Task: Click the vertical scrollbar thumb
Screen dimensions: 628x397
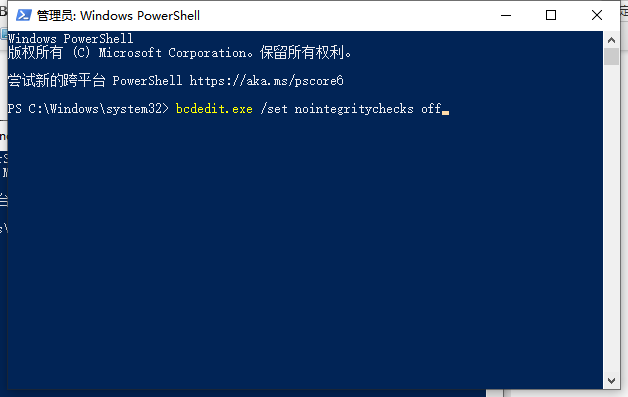Action: (611, 56)
